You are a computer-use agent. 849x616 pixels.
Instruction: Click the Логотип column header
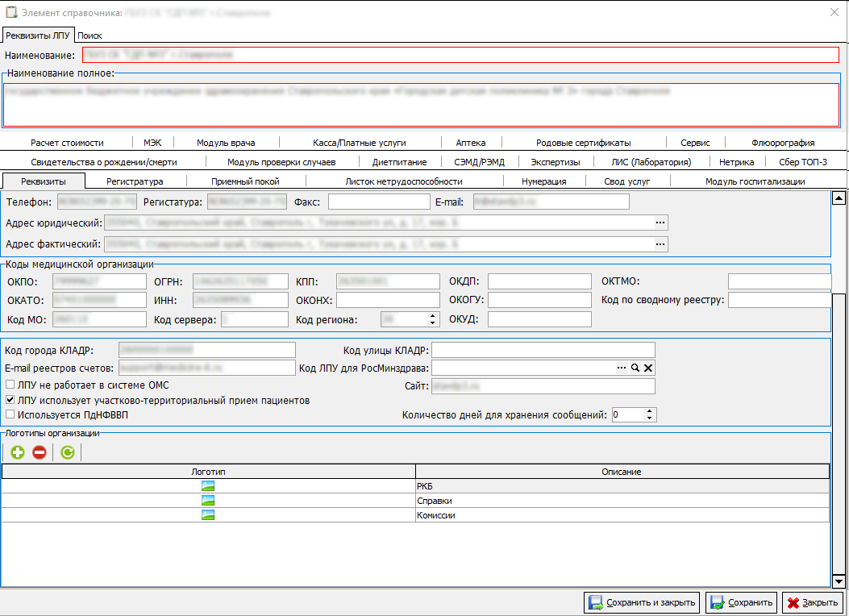pyautogui.click(x=209, y=472)
